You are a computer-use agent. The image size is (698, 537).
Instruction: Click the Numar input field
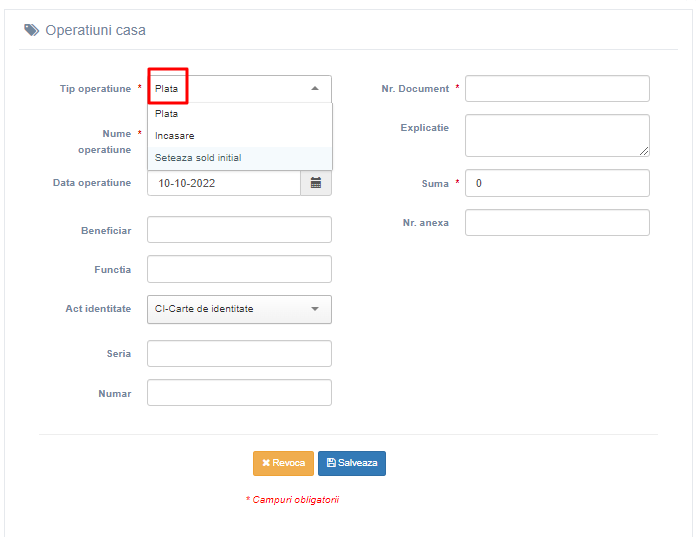click(x=239, y=393)
